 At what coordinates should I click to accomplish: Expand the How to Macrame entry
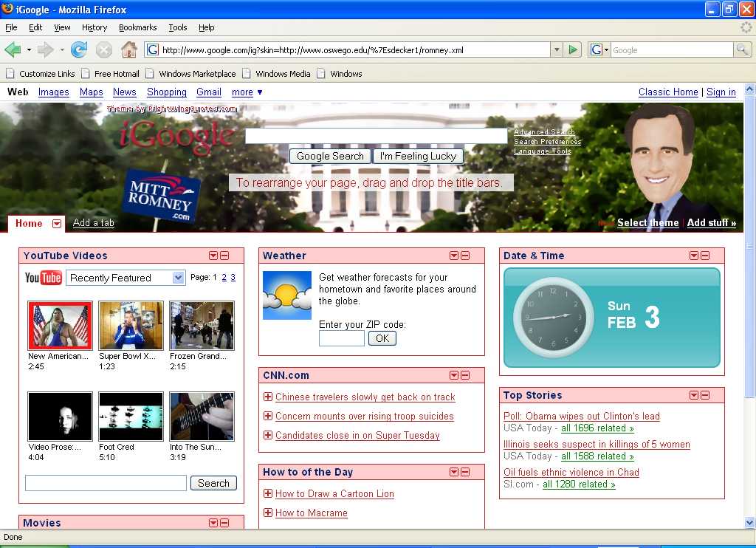268,513
